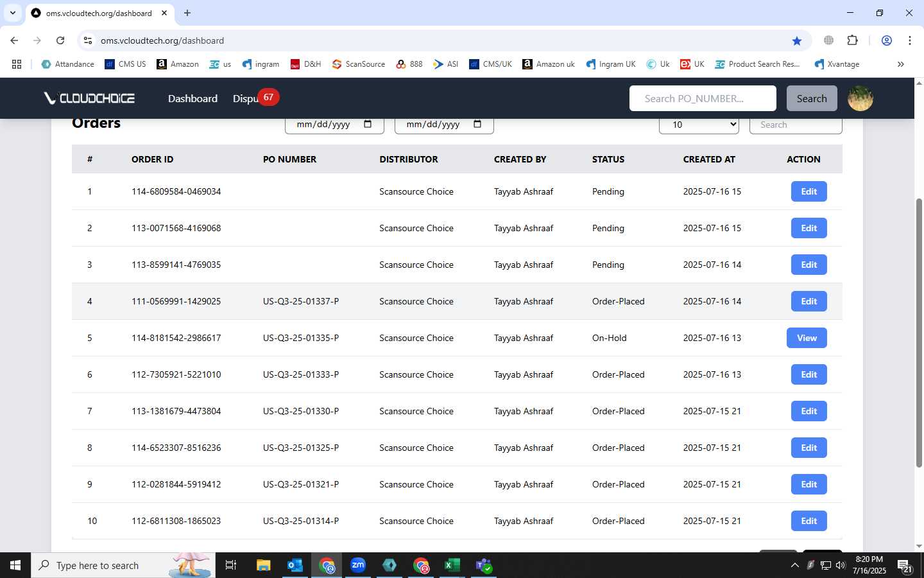
Task: Open the user avatar in header
Action: coord(860,98)
